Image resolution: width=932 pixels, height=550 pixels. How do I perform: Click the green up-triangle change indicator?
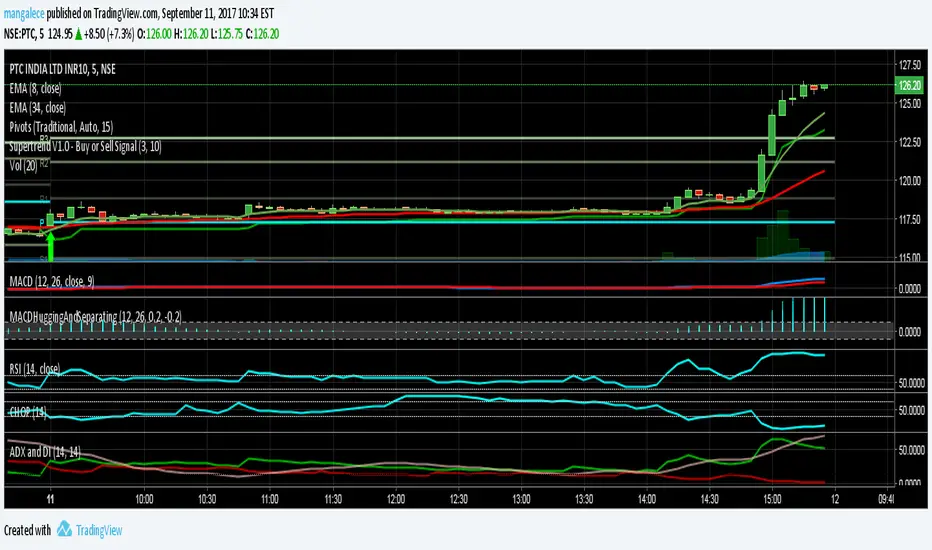(x=78, y=34)
